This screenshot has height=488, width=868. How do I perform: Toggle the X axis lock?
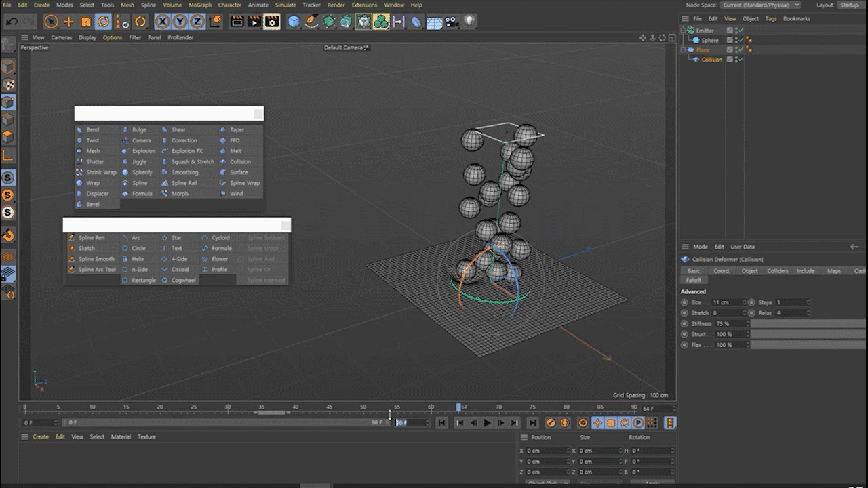tap(162, 22)
